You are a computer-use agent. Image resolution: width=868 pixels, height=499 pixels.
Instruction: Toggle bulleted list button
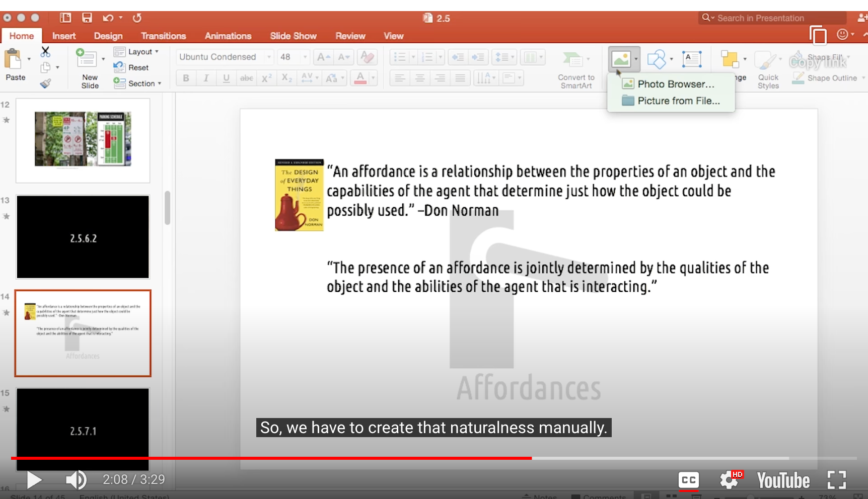coord(399,57)
